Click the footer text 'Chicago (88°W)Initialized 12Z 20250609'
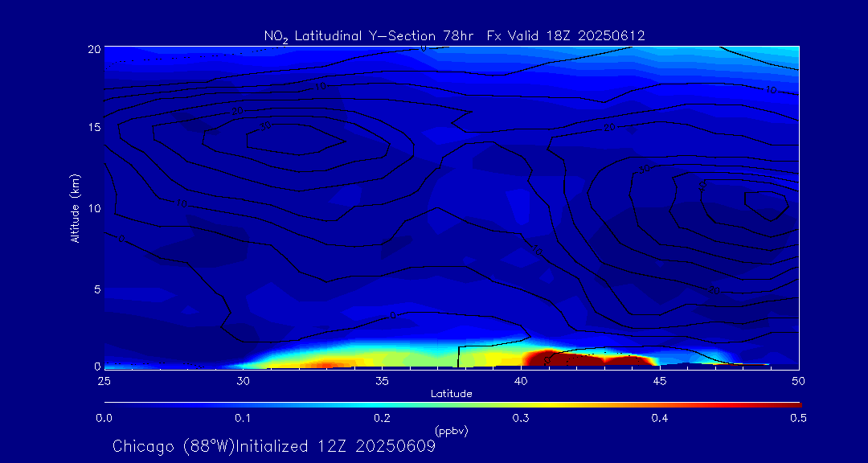This screenshot has width=868, height=463. (x=274, y=446)
